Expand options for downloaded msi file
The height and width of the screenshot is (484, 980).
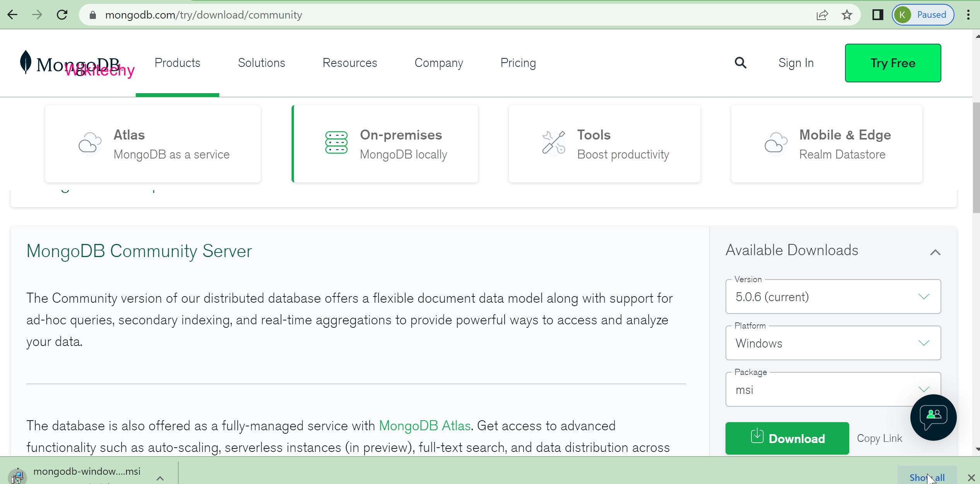point(160,478)
